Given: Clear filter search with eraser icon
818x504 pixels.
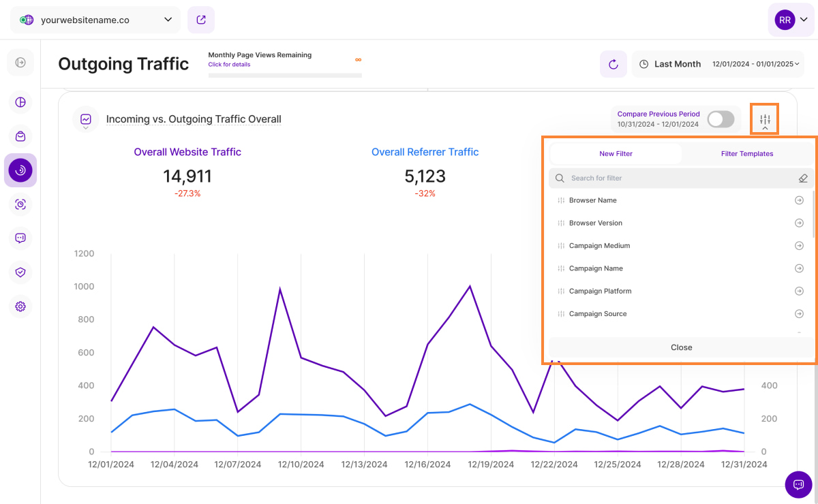Looking at the screenshot, I should point(803,178).
